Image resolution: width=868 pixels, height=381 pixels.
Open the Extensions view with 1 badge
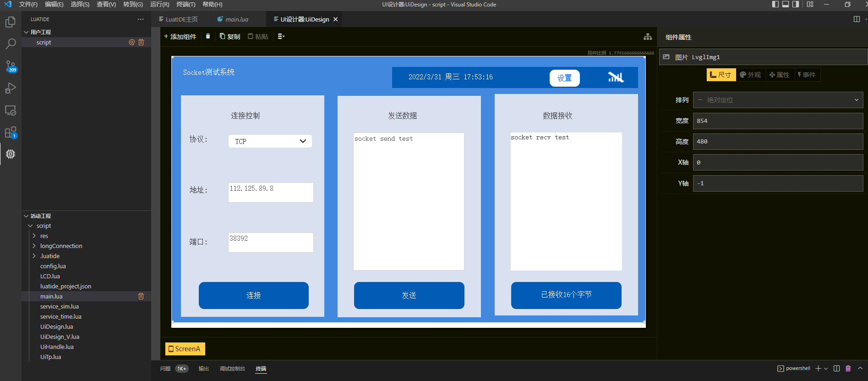click(x=10, y=133)
